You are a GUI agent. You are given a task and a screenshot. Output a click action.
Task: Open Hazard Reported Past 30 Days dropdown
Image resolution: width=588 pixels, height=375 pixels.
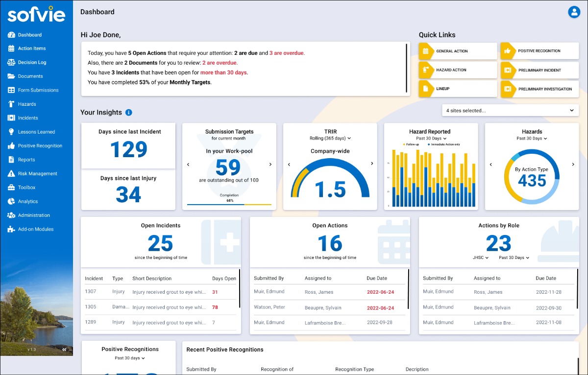(x=431, y=139)
